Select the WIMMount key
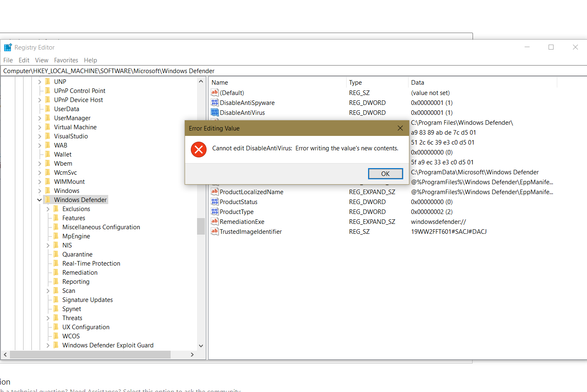This screenshot has height=392, width=587. click(69, 181)
